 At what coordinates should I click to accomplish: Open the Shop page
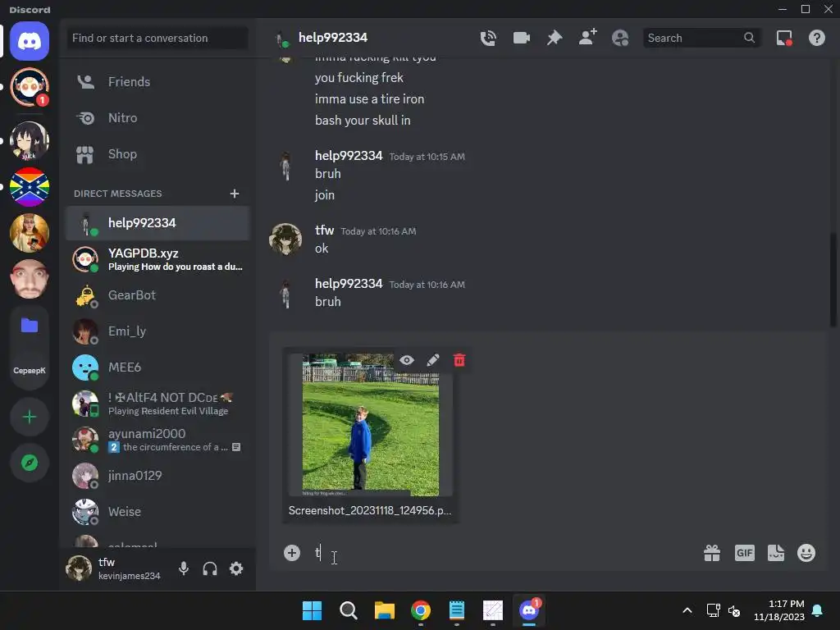[157, 154]
